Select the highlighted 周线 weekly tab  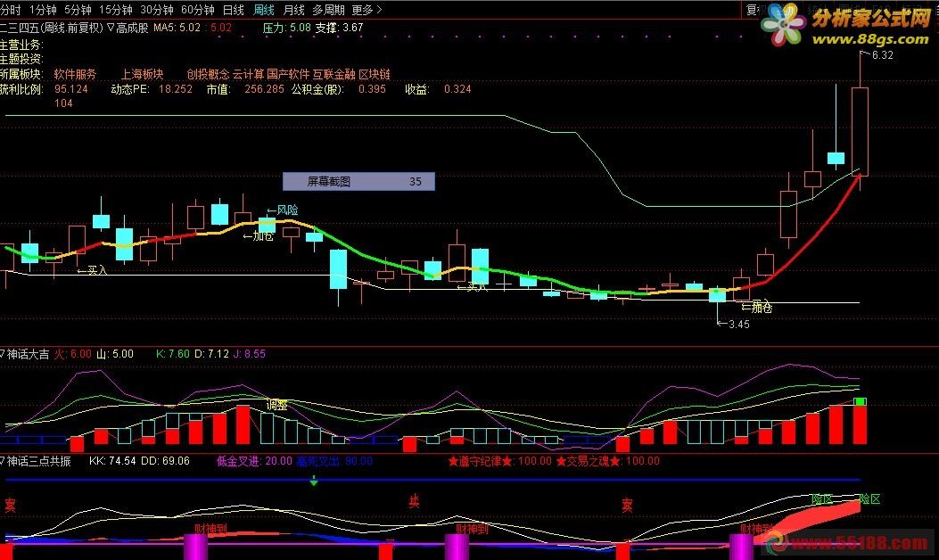(263, 10)
